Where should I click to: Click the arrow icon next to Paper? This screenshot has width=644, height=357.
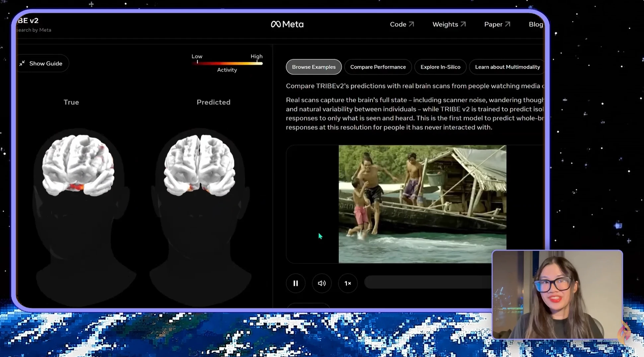(x=507, y=24)
